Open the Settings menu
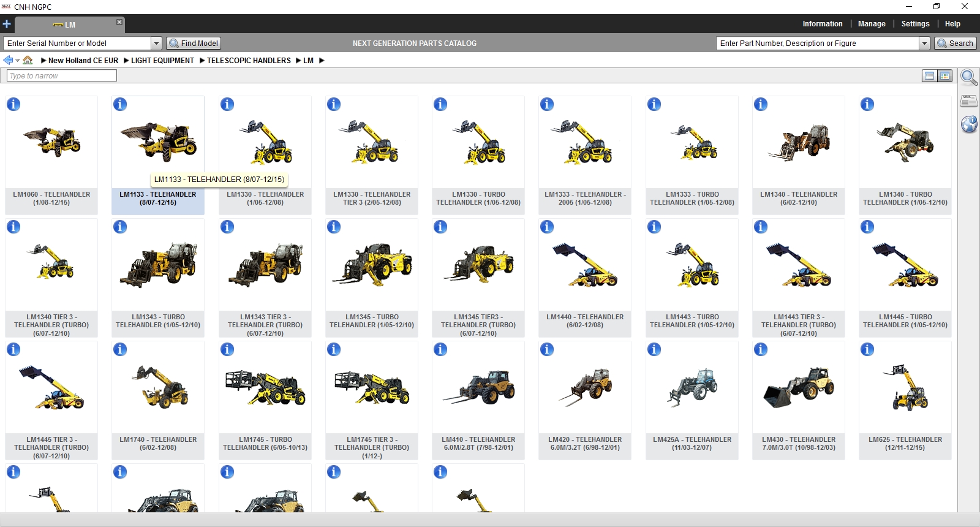 [915, 24]
